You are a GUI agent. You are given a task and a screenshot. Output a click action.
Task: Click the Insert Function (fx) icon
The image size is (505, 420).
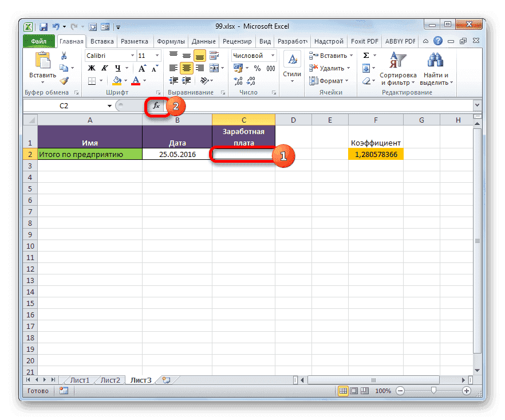(x=156, y=106)
